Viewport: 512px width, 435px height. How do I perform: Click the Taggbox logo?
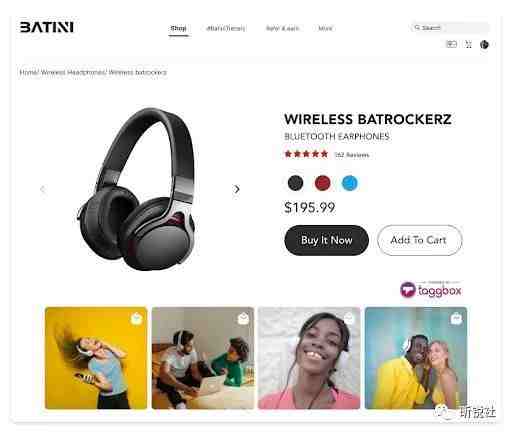click(431, 290)
